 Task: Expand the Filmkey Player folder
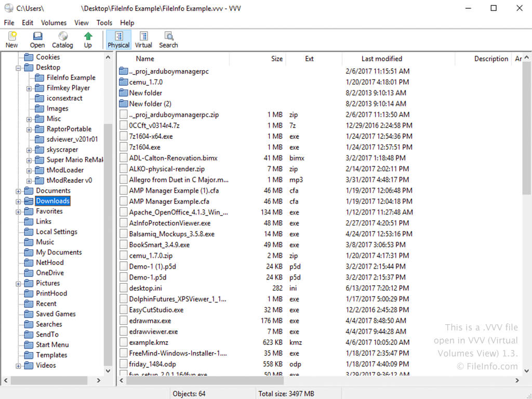point(29,88)
